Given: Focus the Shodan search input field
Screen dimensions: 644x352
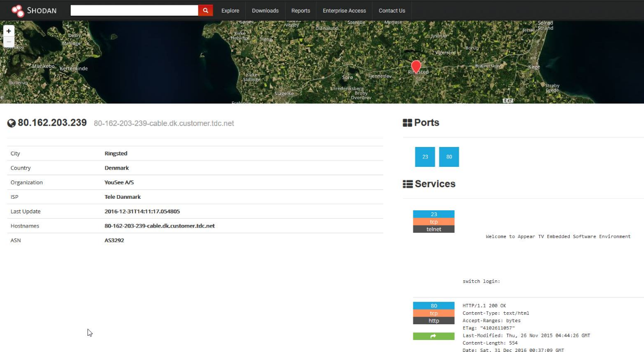Looking at the screenshot, I should [x=134, y=10].
